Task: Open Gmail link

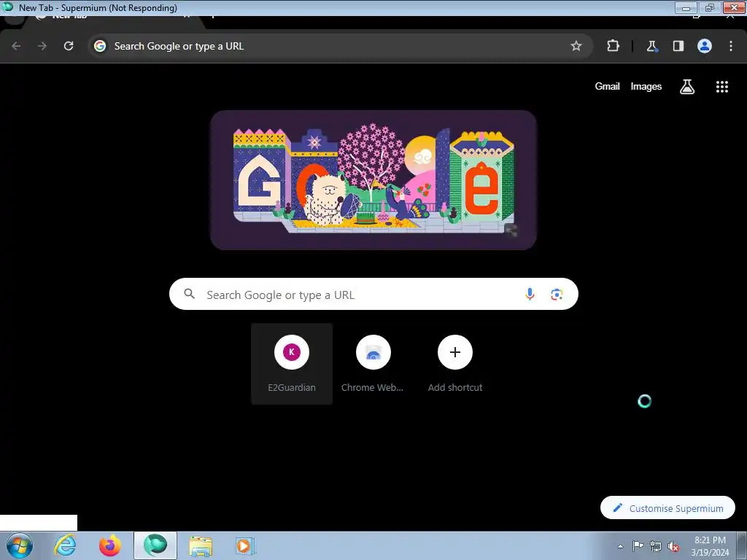Action: click(608, 86)
